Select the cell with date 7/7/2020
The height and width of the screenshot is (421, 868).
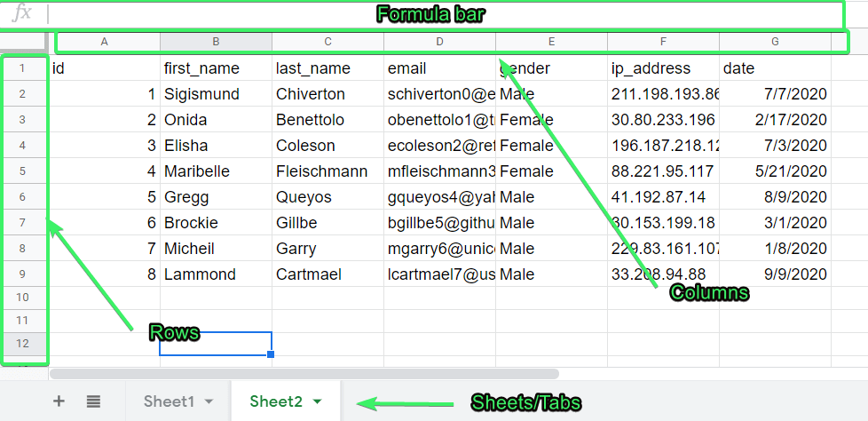(775, 94)
